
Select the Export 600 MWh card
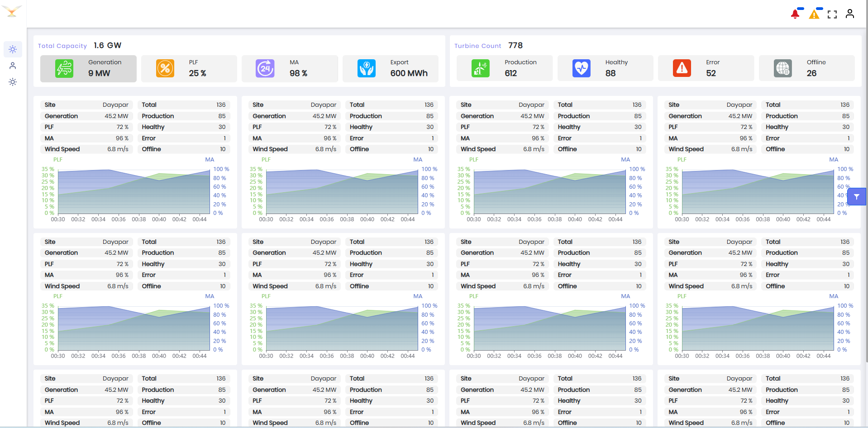[391, 69]
